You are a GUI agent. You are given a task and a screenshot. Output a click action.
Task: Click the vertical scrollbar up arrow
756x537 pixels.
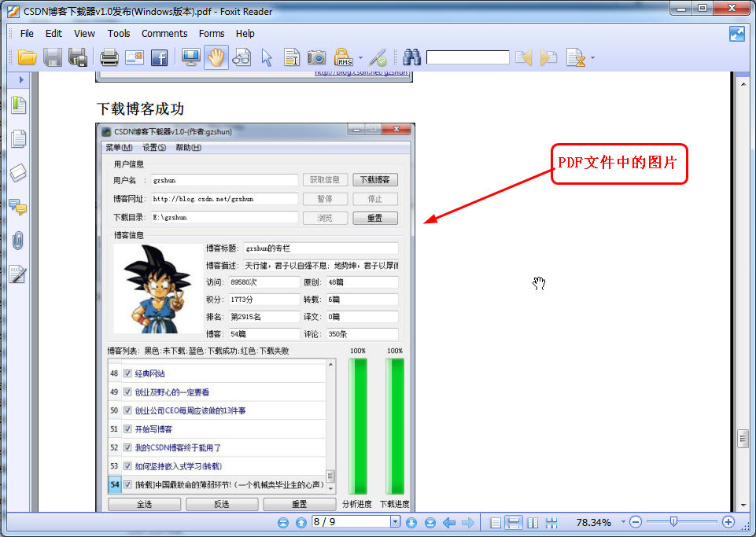[x=743, y=84]
